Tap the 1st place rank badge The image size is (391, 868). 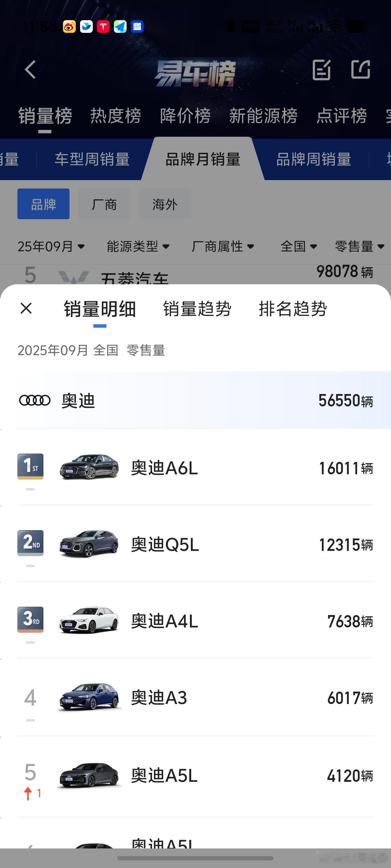tap(30, 466)
